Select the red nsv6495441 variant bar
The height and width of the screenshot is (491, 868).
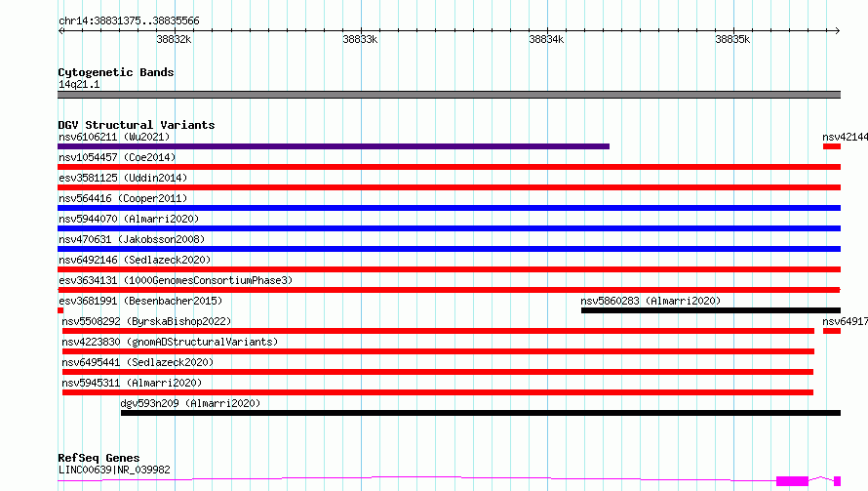(x=437, y=372)
